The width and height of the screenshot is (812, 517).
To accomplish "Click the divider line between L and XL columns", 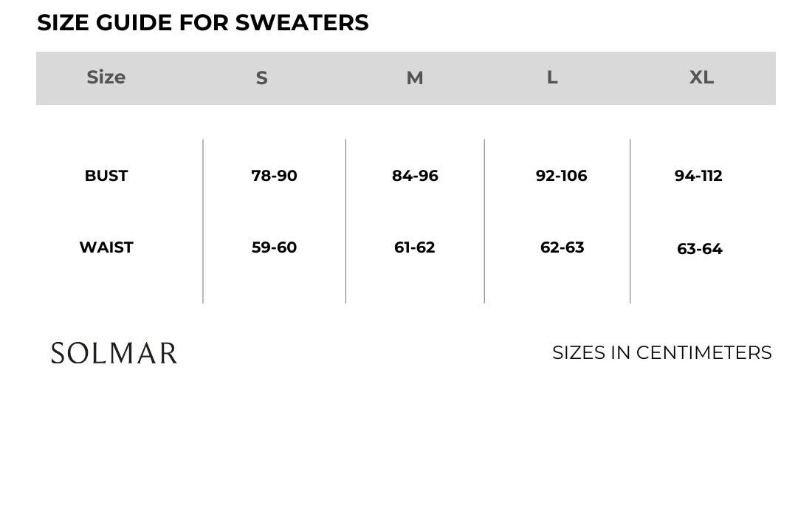I will click(x=630, y=220).
